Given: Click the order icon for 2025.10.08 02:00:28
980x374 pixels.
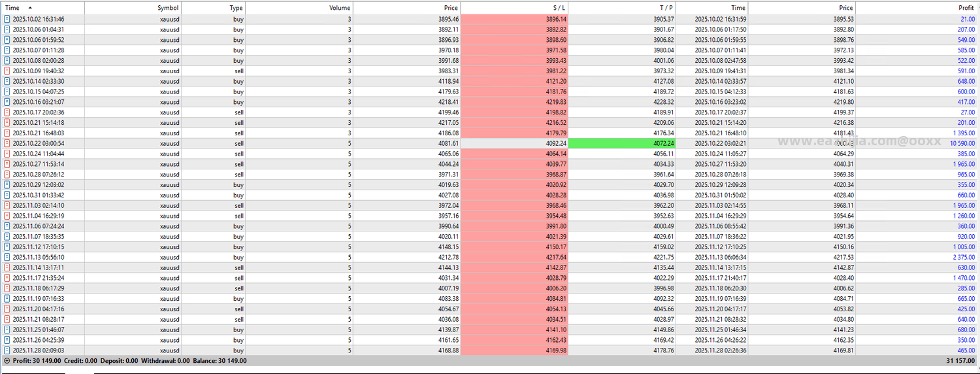Looking at the screenshot, I should 7,61.
